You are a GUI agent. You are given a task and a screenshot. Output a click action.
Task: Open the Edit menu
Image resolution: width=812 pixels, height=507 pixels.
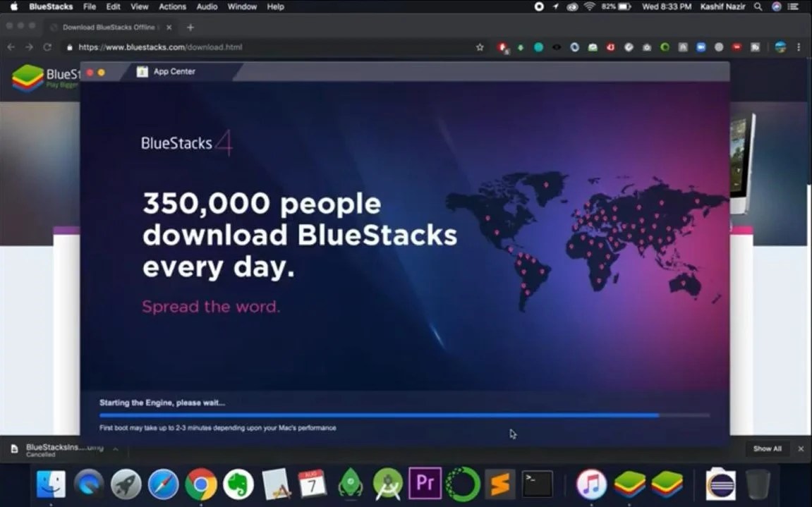(x=113, y=7)
